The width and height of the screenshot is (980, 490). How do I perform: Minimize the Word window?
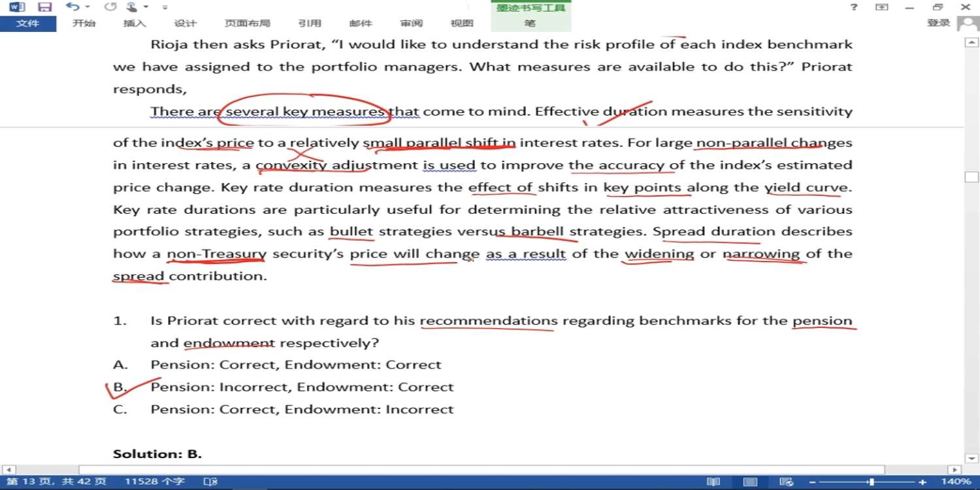pos(909,7)
